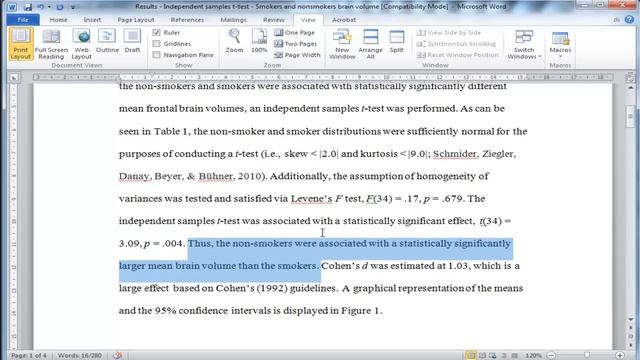Switch to Outline view
This screenshot has height=360, width=640.
(x=107, y=41)
